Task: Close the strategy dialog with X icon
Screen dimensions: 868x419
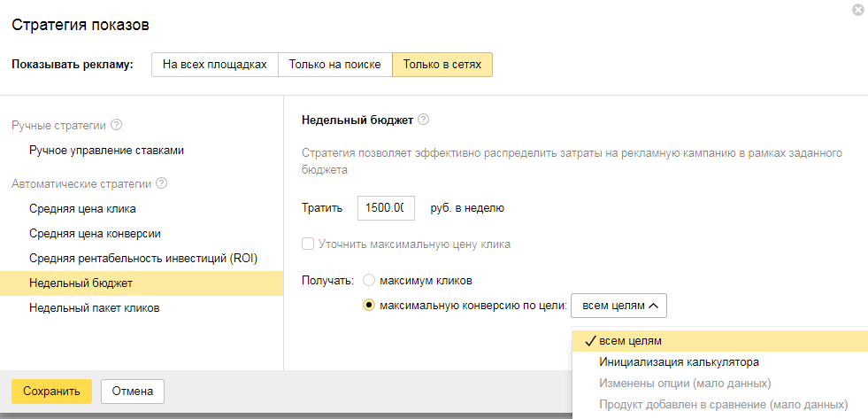Action: coord(857,10)
